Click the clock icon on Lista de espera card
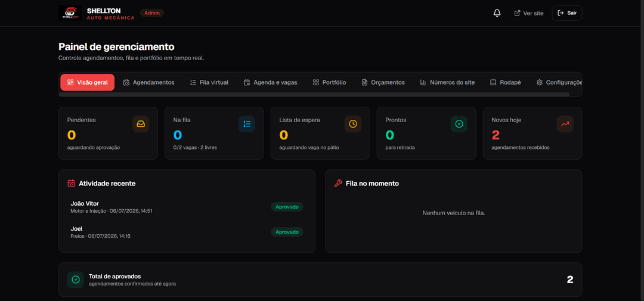Screen dimensions: 644x301 353,124
